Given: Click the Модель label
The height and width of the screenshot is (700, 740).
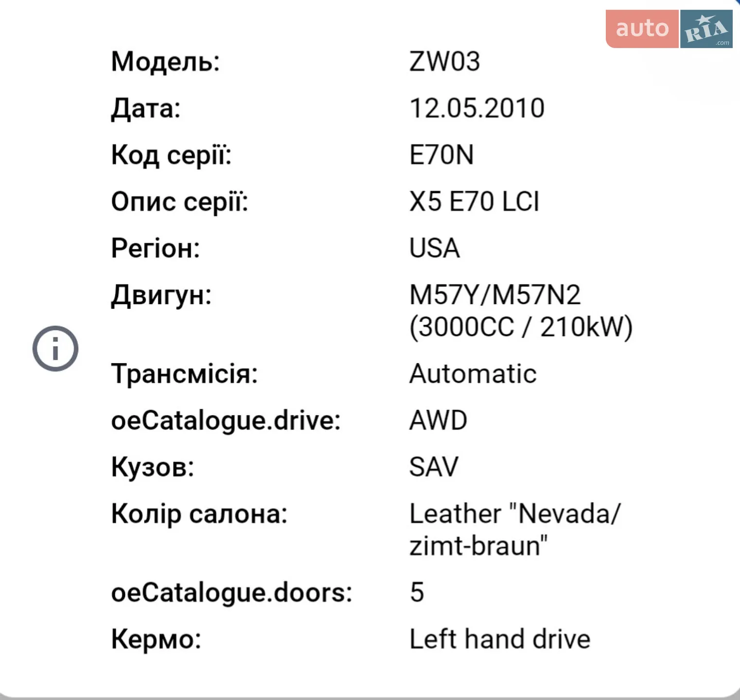Looking at the screenshot, I should [165, 62].
